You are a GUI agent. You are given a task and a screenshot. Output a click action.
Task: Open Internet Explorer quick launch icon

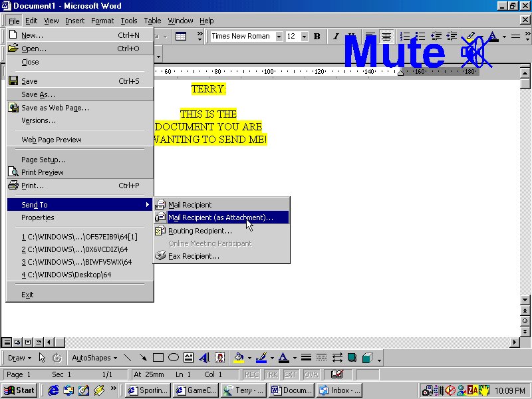[x=53, y=390]
